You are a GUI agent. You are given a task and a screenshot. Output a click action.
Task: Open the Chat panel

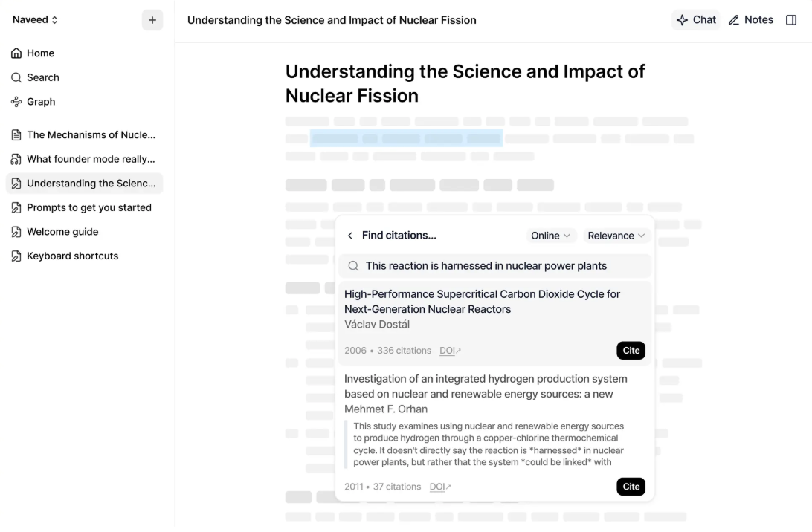[696, 20]
